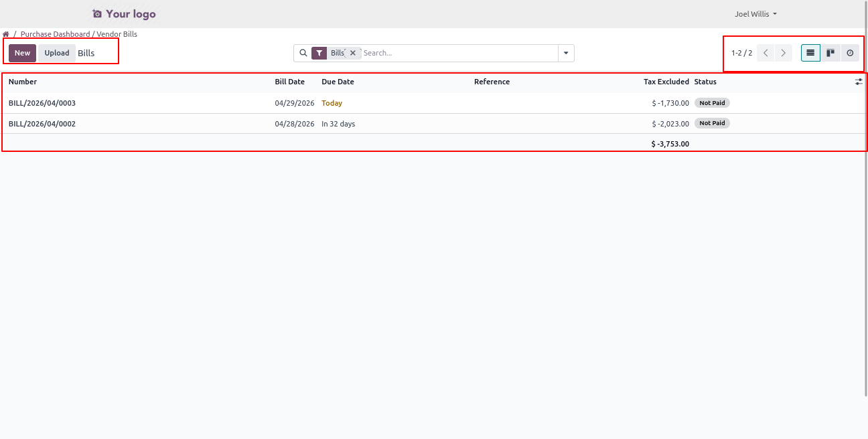Click the Your logo image

click(124, 14)
